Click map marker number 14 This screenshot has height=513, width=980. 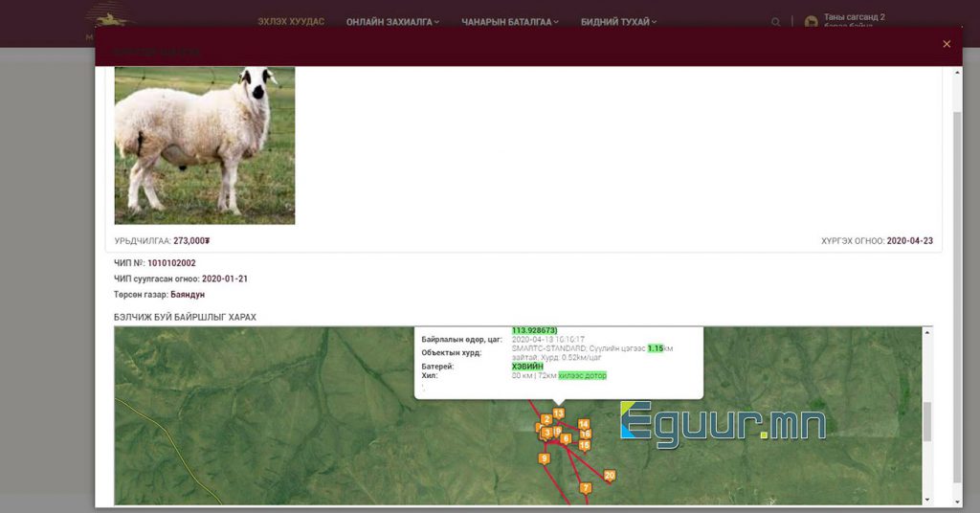583,424
